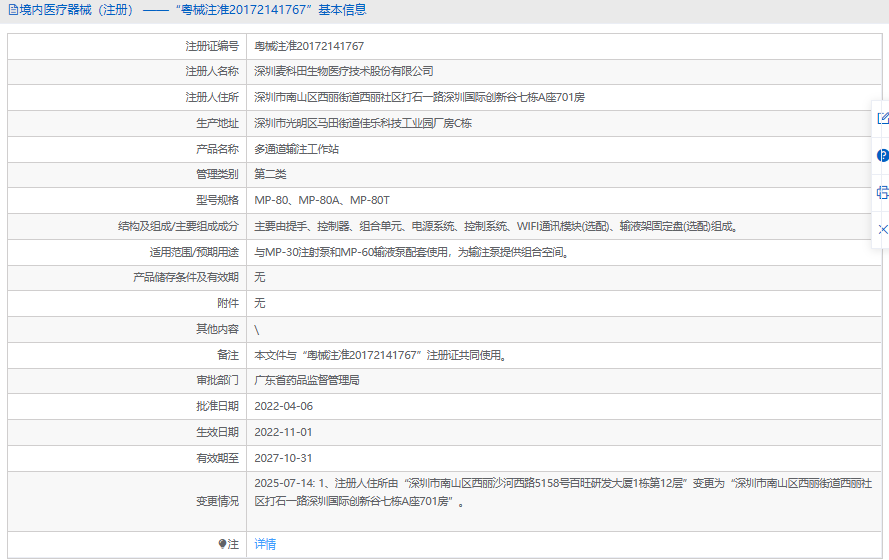889x560 pixels.
Task: Click the 注册证编号 label
Action: 212,46
